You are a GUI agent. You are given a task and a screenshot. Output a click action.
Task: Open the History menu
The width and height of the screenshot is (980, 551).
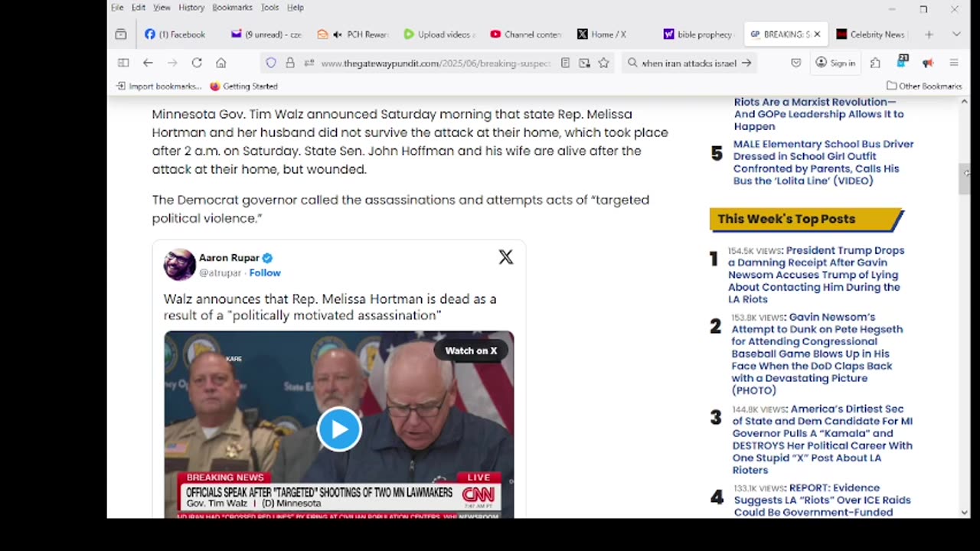pos(191,8)
